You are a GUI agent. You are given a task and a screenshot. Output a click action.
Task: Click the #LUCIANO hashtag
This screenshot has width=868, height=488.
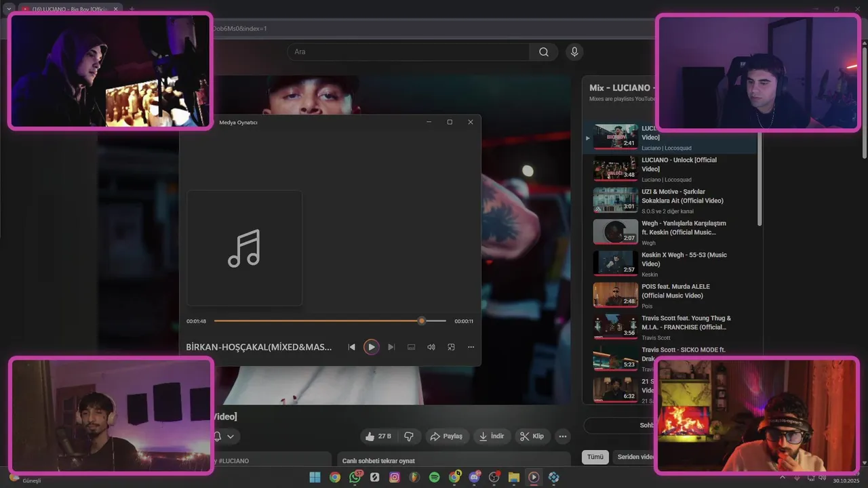pos(233,461)
